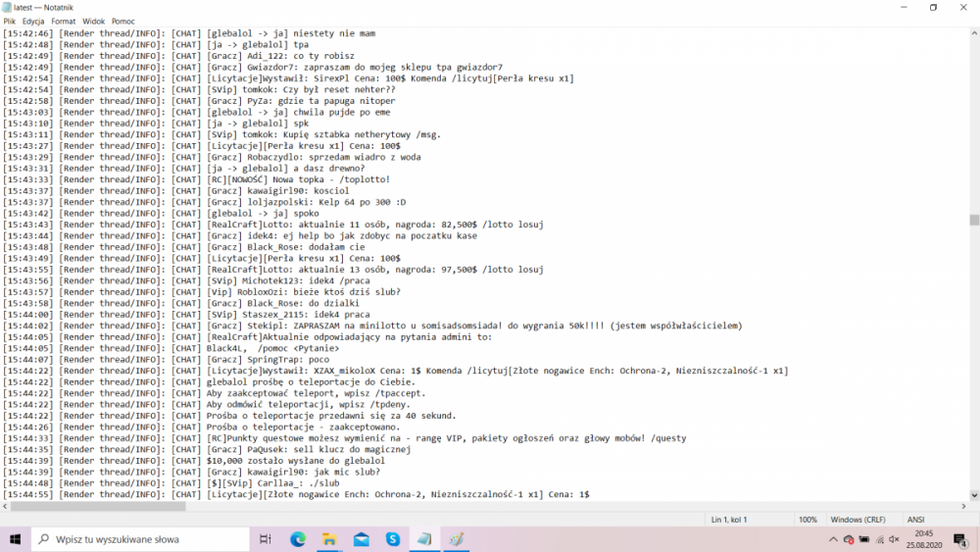Open the Pomoc menu
The image size is (980, 552).
point(123,21)
